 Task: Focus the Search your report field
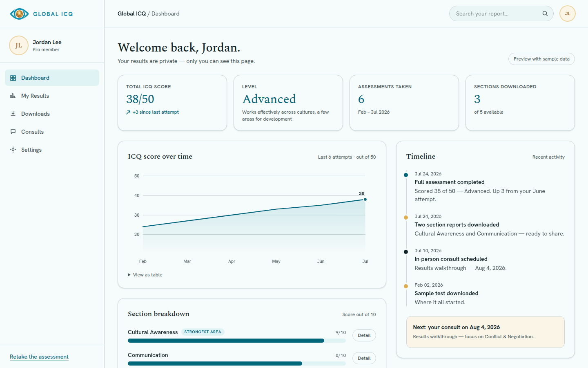point(501,13)
